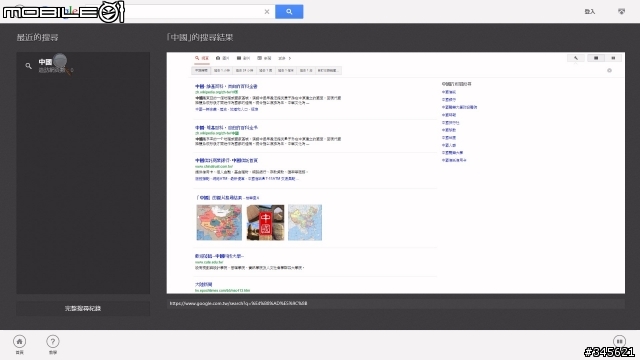Open the icon beside 登入 at top right
The width and height of the screenshot is (640, 360).
pyautogui.click(x=621, y=11)
